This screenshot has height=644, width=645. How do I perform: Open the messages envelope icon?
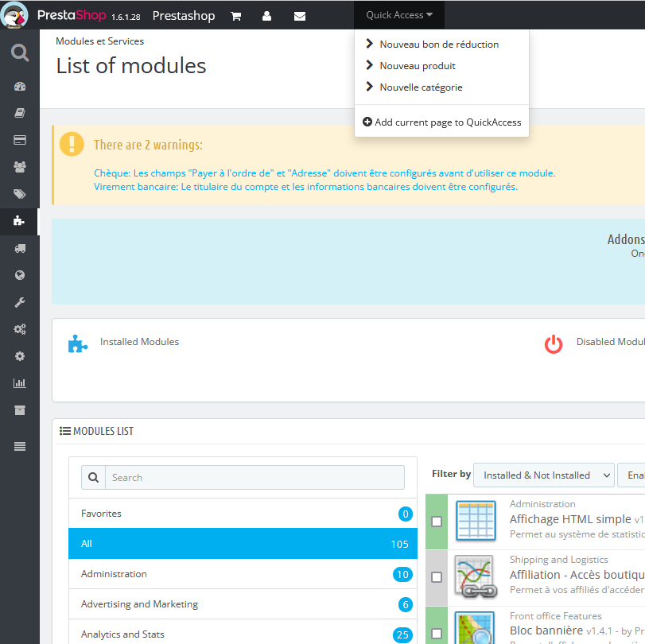(x=300, y=16)
